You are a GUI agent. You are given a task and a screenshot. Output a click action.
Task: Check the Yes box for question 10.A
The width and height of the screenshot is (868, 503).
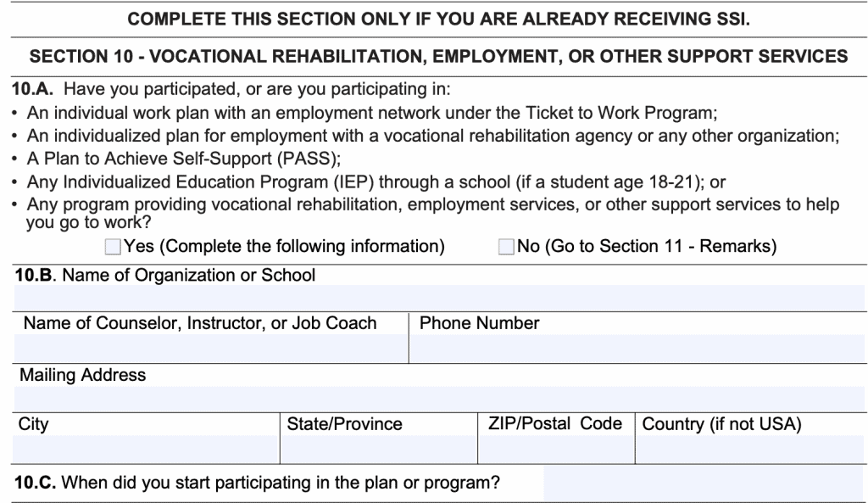[x=113, y=248]
